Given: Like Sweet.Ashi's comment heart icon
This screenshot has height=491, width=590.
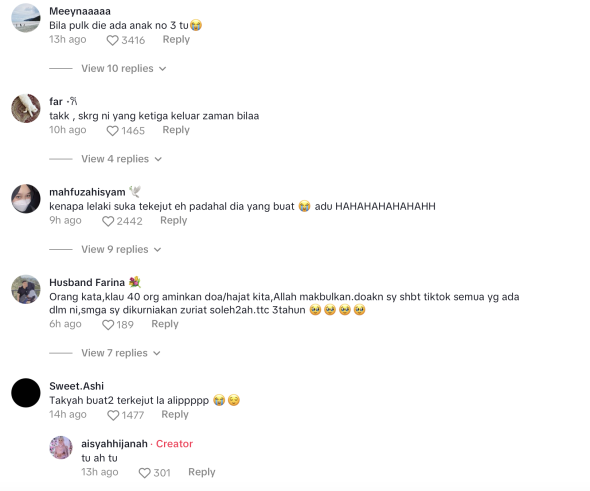Looking at the screenshot, I should click(113, 415).
